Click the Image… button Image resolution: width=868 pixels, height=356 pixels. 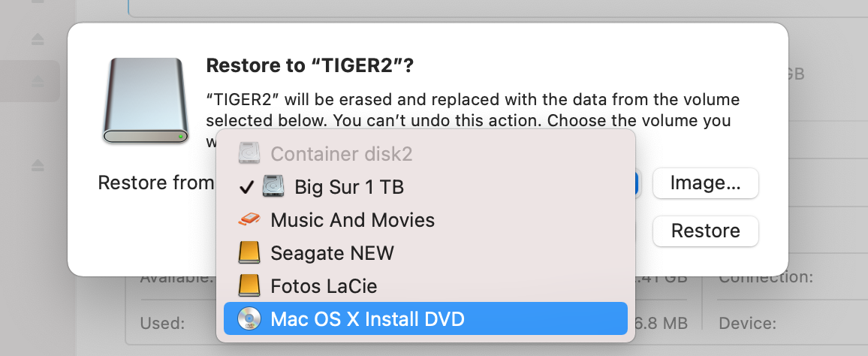(705, 183)
